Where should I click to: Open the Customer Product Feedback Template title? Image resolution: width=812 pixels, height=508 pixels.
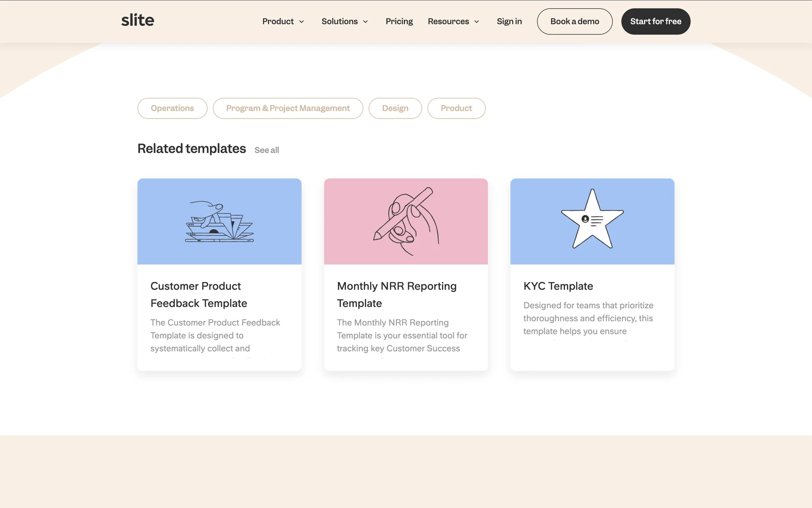(198, 295)
